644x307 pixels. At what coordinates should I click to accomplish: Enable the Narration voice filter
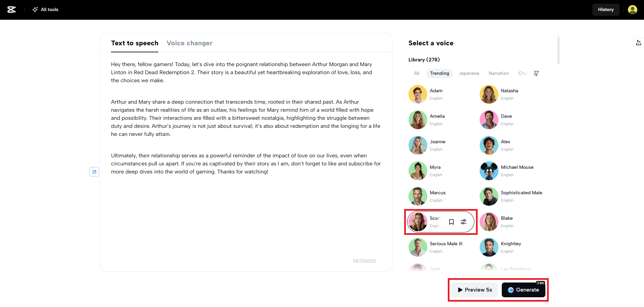[499, 73]
